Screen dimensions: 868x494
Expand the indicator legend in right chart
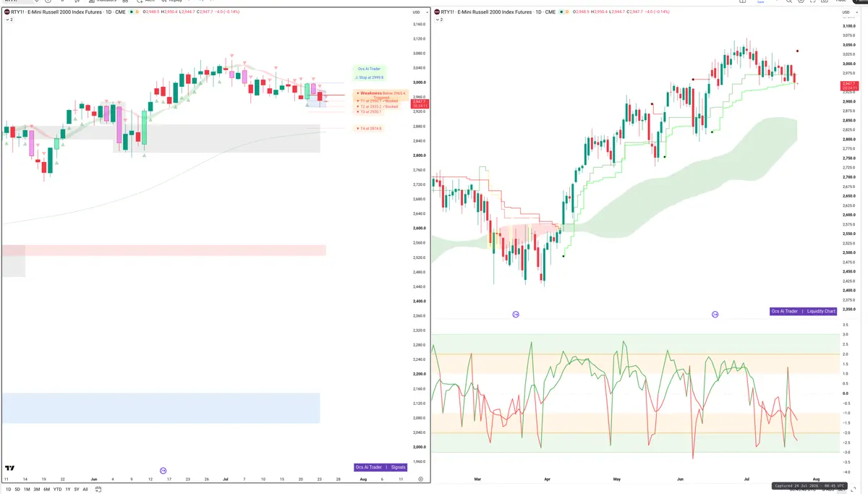(438, 20)
